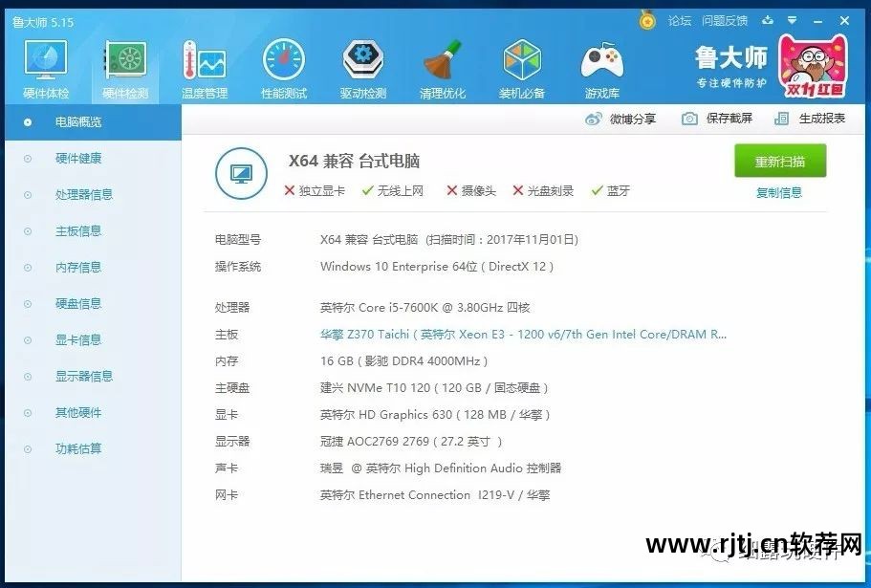Click the download tray icon in title bar
871x588 pixels.
(767, 20)
